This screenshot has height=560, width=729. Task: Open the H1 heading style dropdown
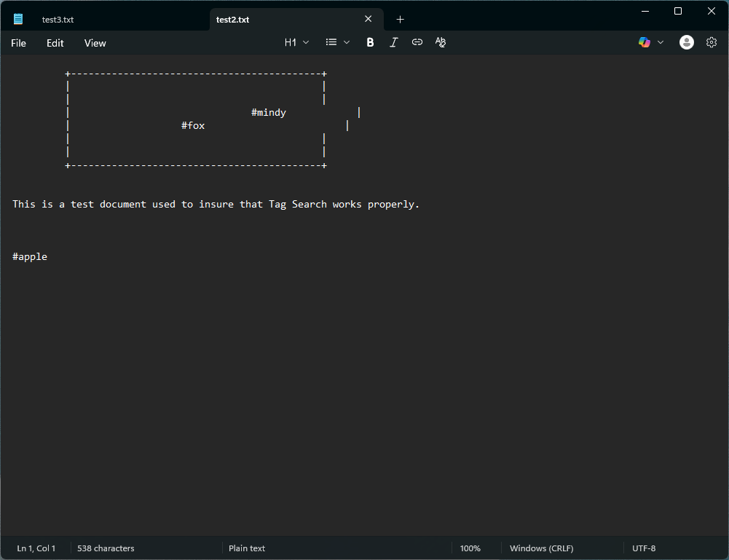click(296, 42)
